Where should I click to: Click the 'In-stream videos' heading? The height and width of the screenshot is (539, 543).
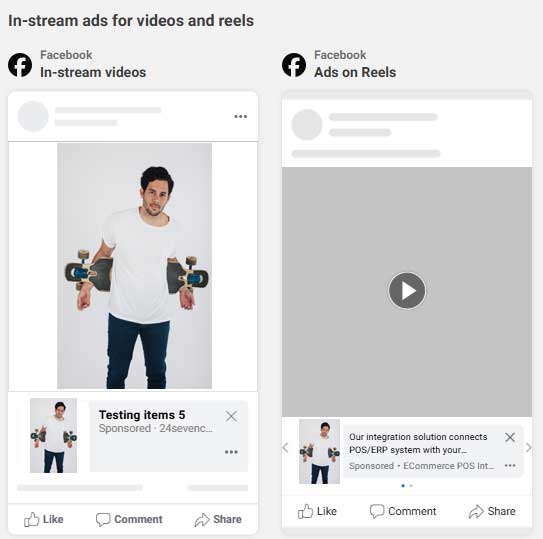pos(93,72)
